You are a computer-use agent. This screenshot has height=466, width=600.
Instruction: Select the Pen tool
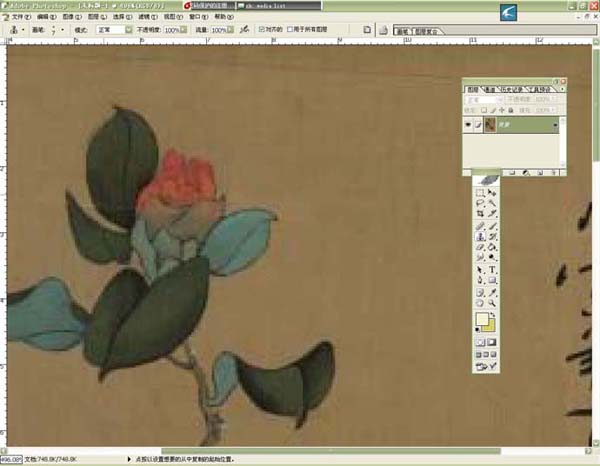point(480,280)
